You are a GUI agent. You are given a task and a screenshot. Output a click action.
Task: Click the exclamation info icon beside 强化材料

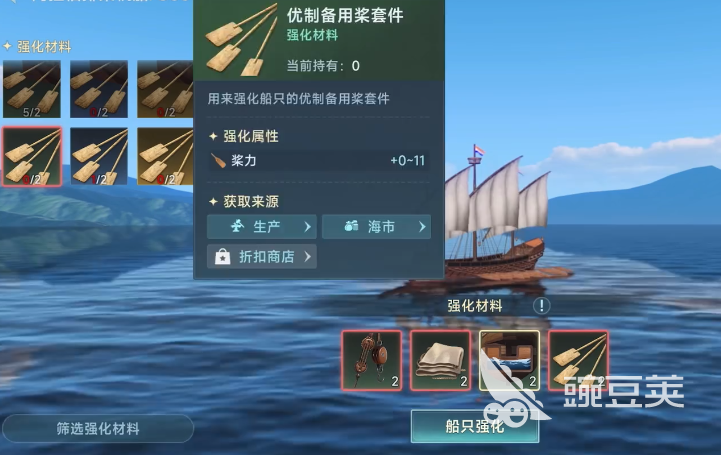pos(542,306)
